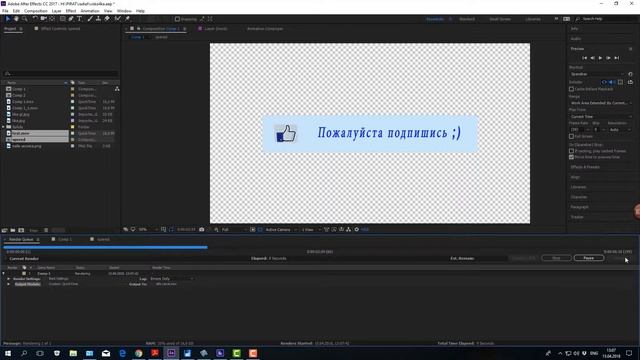Open Active Camera view dropdown
Image resolution: width=640 pixels, height=360 pixels.
coord(281,230)
